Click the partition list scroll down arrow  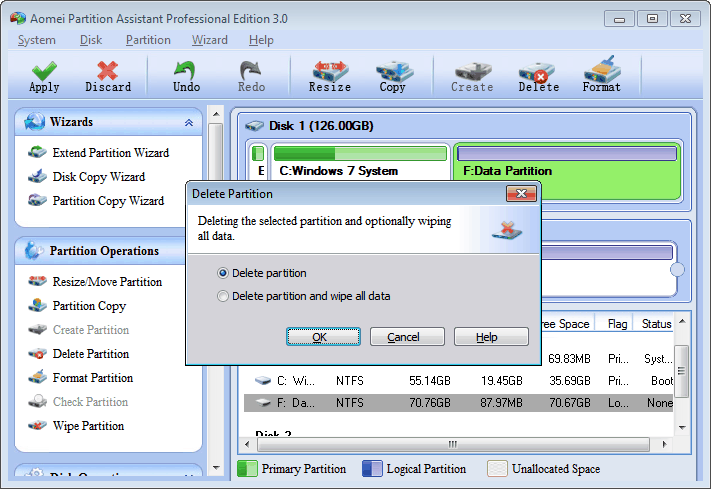(x=682, y=427)
